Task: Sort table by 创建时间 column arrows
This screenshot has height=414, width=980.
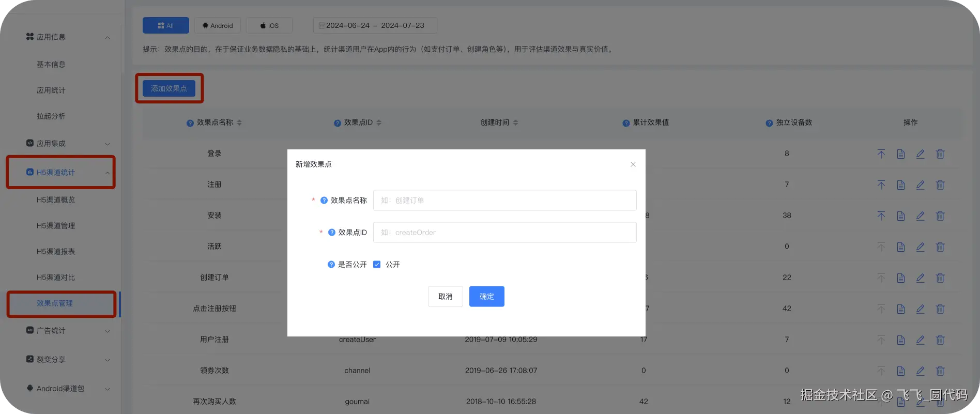Action: tap(515, 122)
